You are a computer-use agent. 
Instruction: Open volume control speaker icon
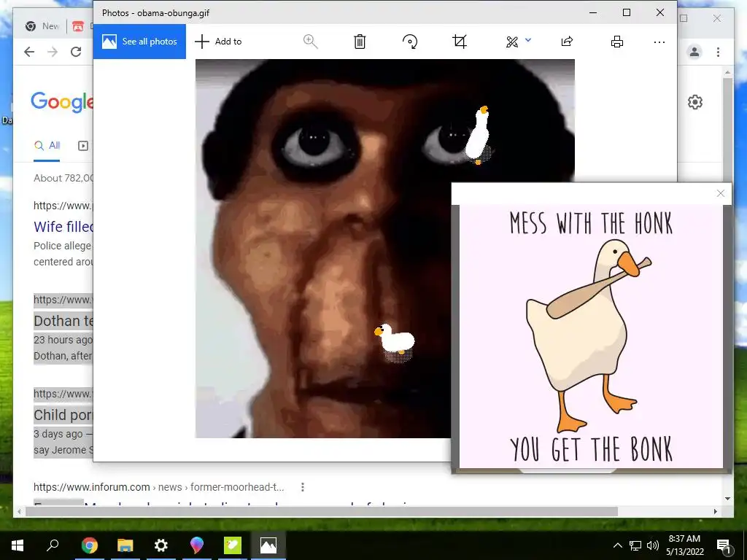coord(653,545)
